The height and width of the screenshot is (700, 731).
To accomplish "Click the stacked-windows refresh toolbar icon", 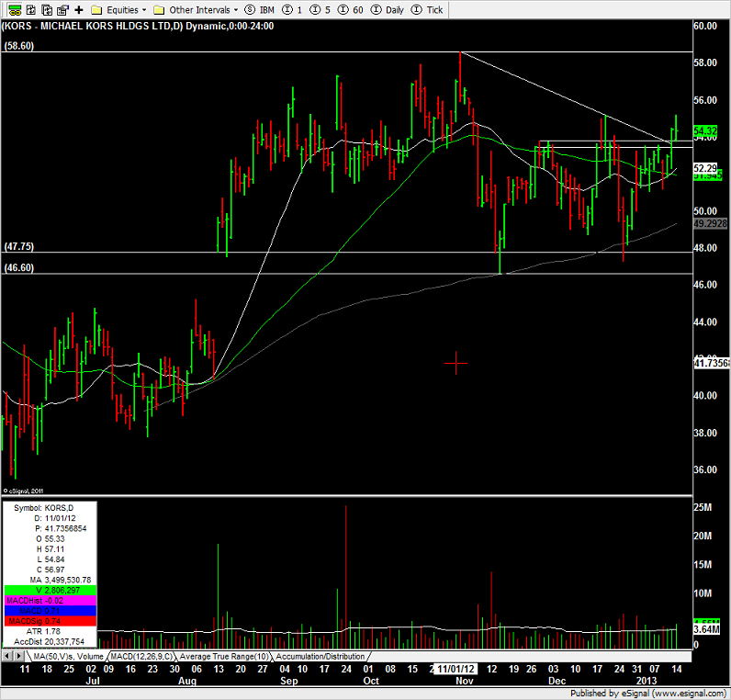I will (x=47, y=9).
